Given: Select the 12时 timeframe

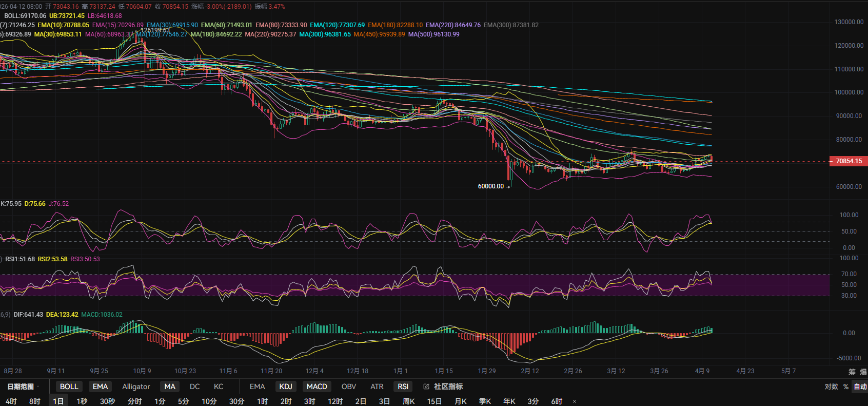Looking at the screenshot, I should 335,401.
